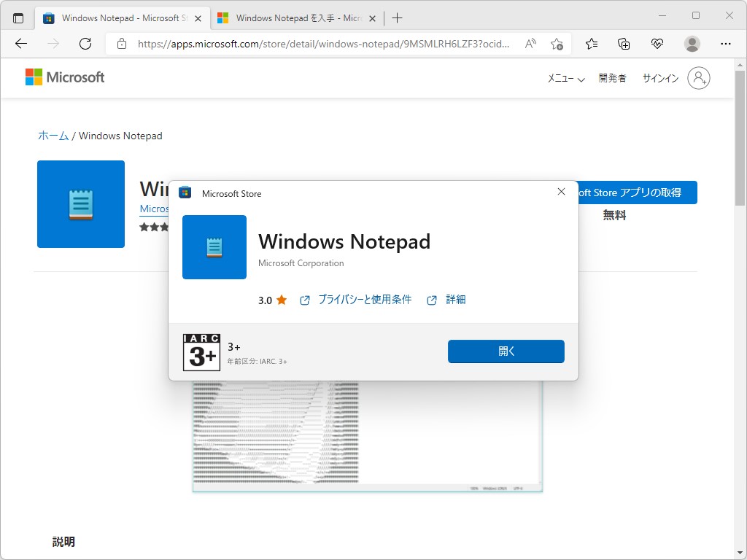Open Browser essentials heart icon

pyautogui.click(x=657, y=44)
